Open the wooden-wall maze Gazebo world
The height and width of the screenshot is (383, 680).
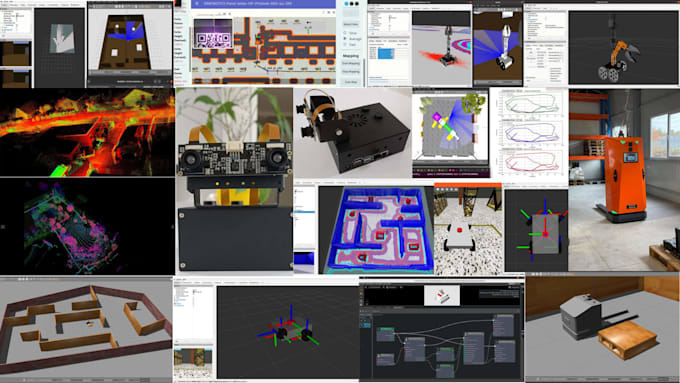86,330
